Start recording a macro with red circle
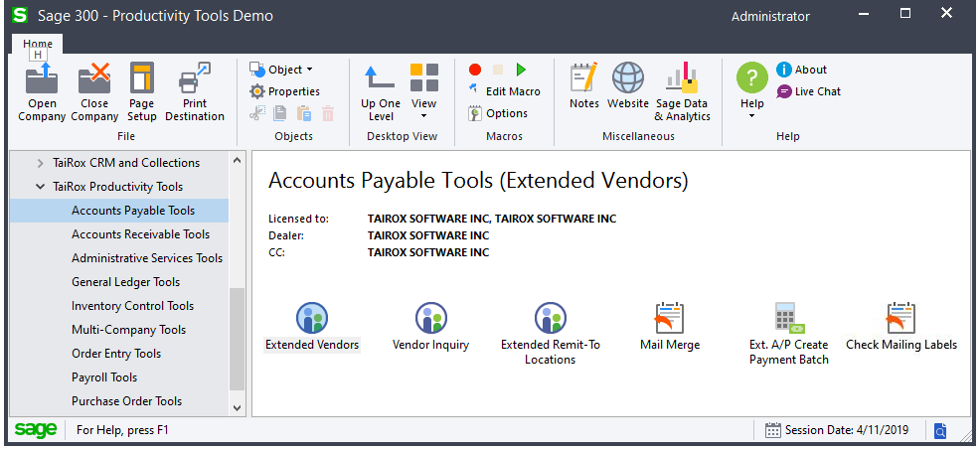980x450 pixels. coord(475,70)
